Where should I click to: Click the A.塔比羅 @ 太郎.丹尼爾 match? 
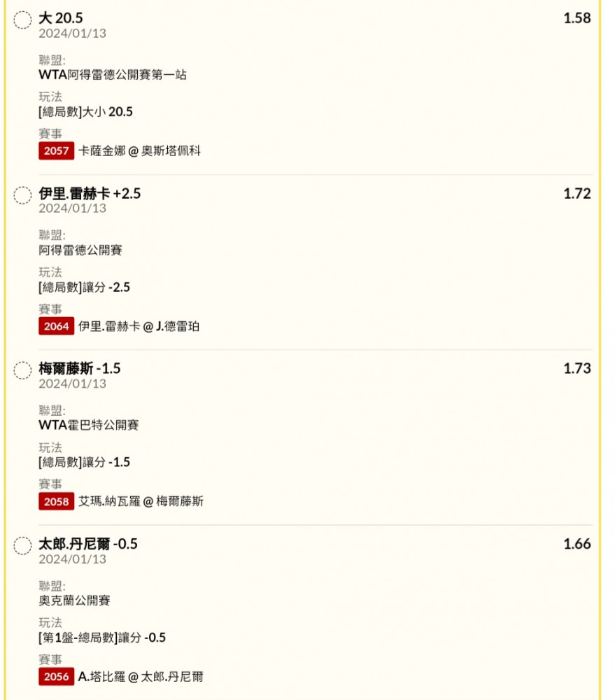point(141,676)
